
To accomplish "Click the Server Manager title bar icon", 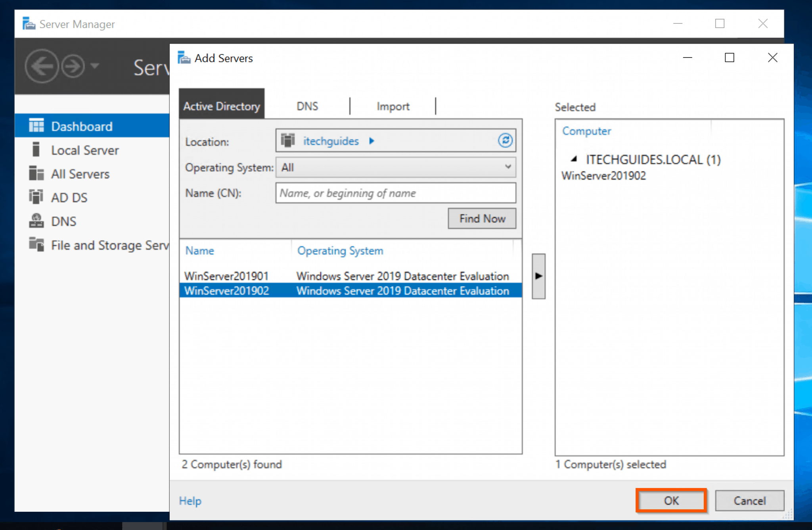I will (29, 24).
